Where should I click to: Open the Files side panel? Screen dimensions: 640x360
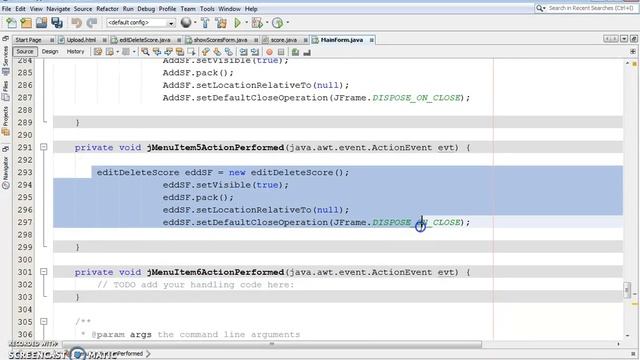[x=6, y=90]
